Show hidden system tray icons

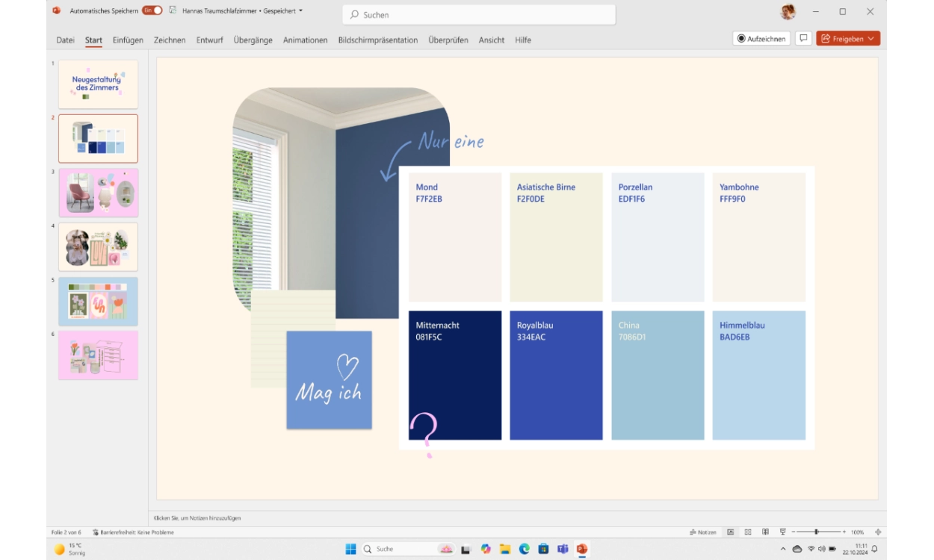click(x=783, y=550)
